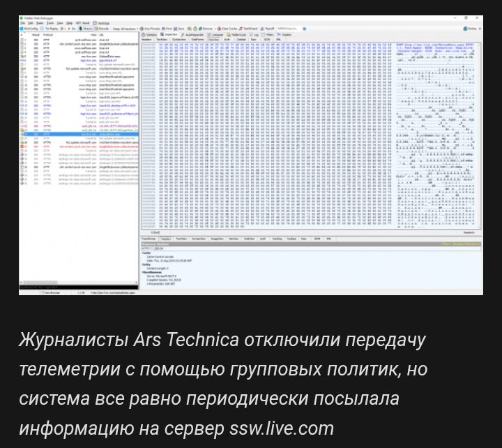Click the Clear Cache toolbar button

pos(227,29)
